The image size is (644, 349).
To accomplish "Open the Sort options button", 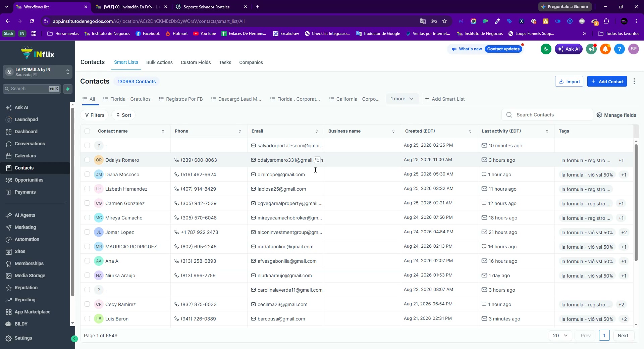I will coord(123,115).
